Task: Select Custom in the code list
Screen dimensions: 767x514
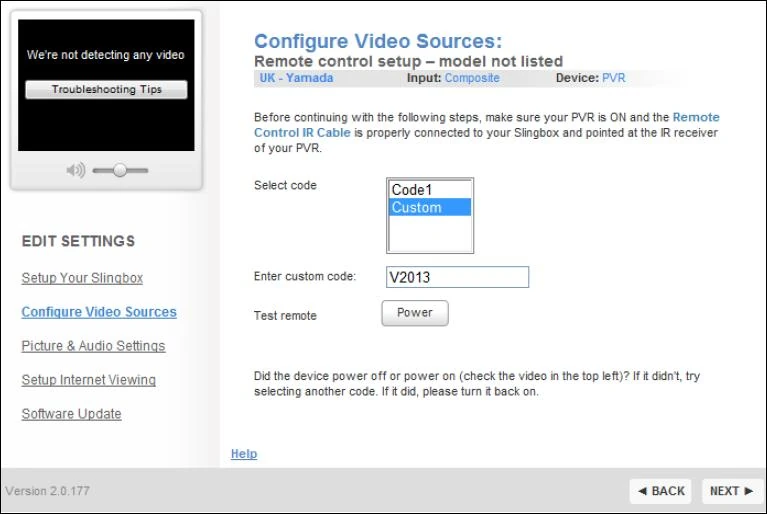Action: point(430,207)
